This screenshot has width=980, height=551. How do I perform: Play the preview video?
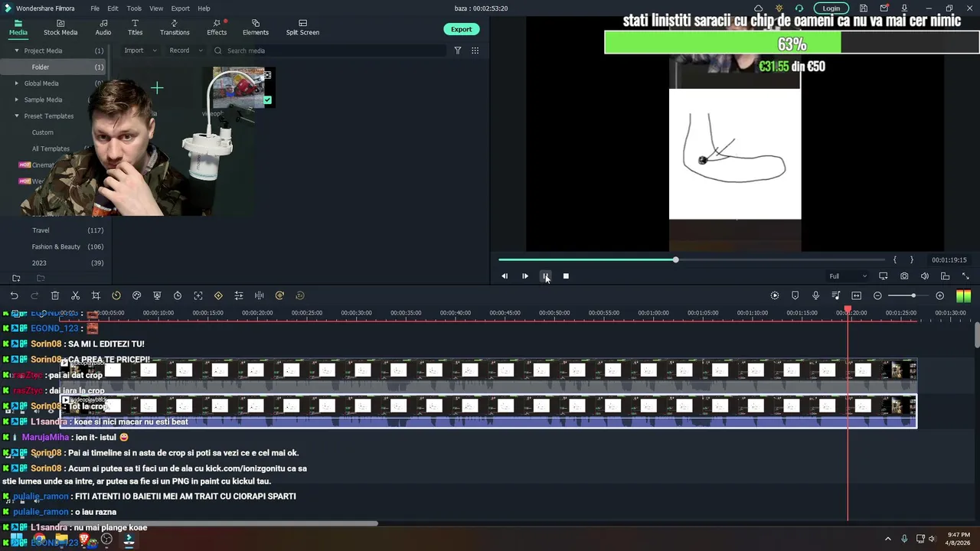(x=525, y=276)
